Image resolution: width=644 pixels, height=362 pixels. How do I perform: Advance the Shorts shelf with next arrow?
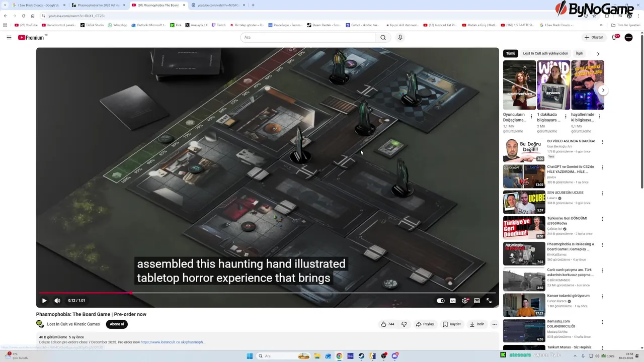pyautogui.click(x=603, y=90)
